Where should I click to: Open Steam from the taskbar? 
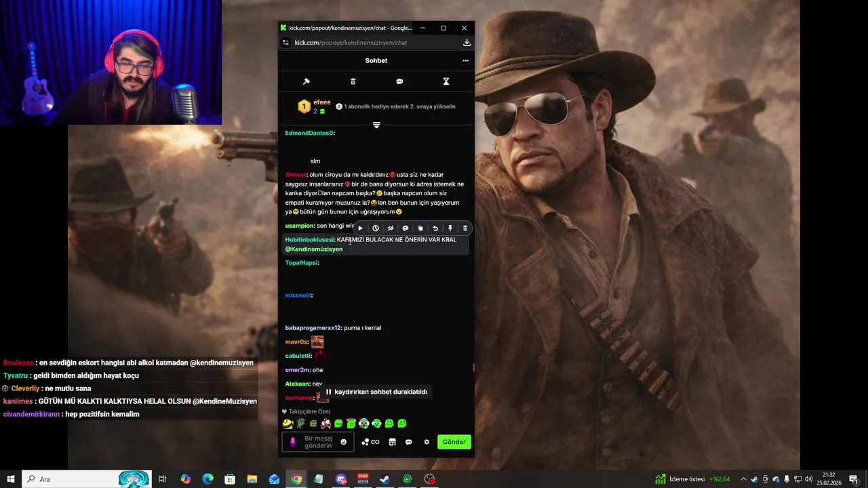coord(384,479)
